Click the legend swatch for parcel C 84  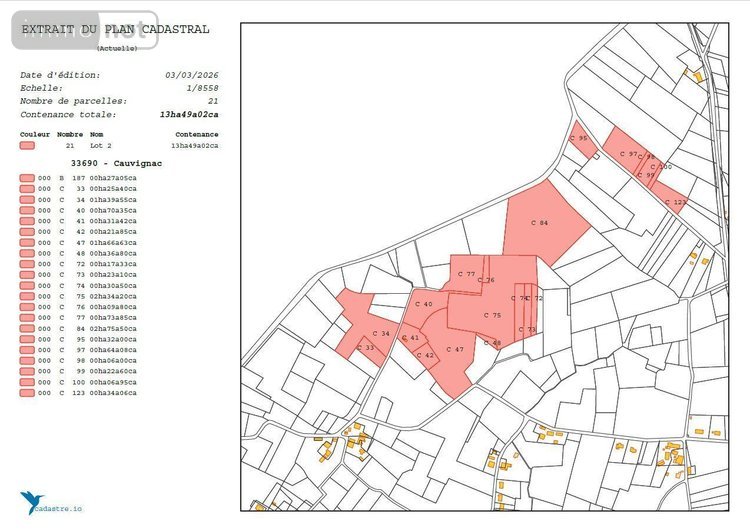pyautogui.click(x=27, y=328)
